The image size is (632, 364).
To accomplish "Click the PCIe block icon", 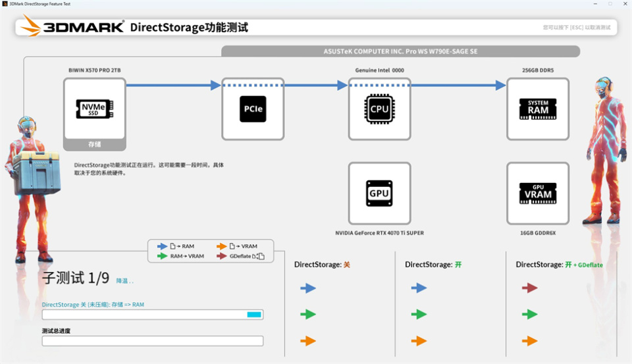I will pos(253,109).
